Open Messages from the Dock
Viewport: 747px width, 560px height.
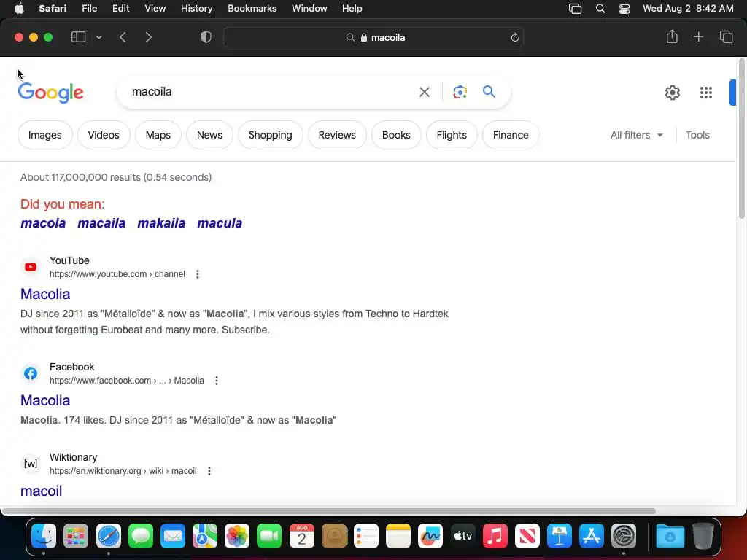[x=141, y=536]
